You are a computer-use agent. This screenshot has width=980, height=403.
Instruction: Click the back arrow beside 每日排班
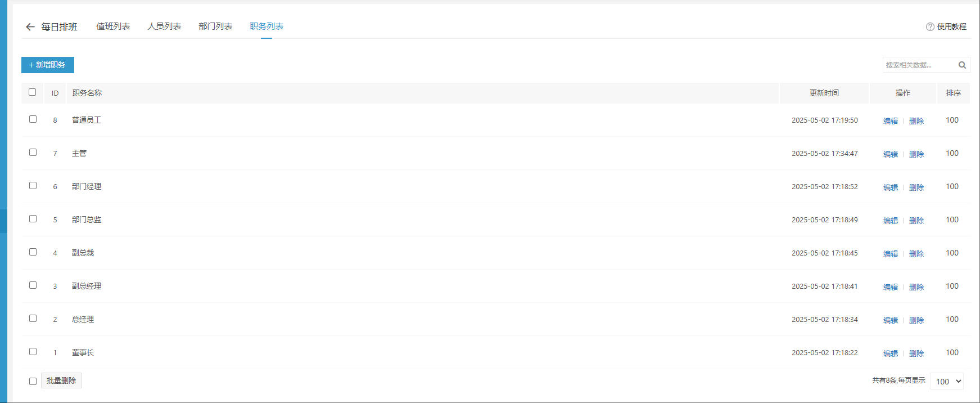[x=30, y=26]
